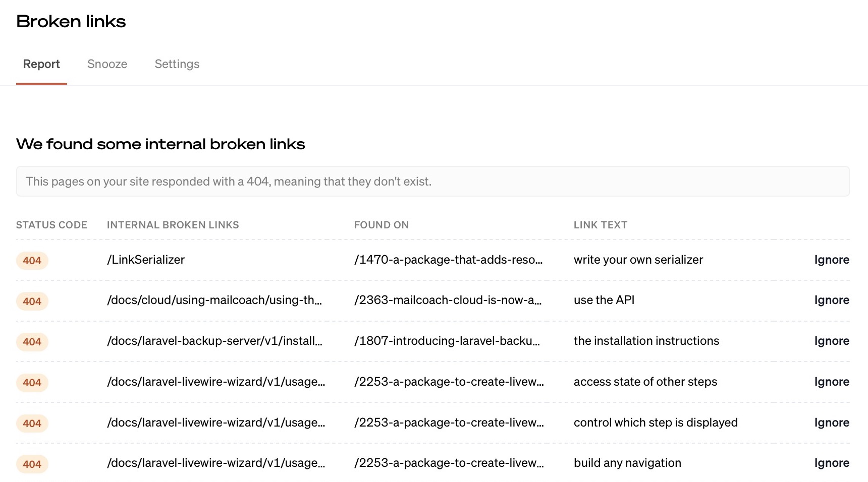The height and width of the screenshot is (482, 868).
Task: Click livewire-wizard link in 'build any navigation' row
Action: [x=216, y=463]
